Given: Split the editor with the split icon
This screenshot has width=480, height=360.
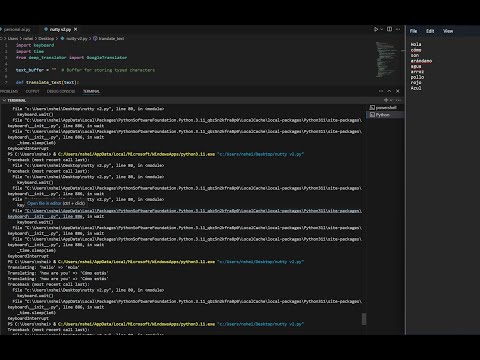Looking at the screenshot, I should 389,29.
